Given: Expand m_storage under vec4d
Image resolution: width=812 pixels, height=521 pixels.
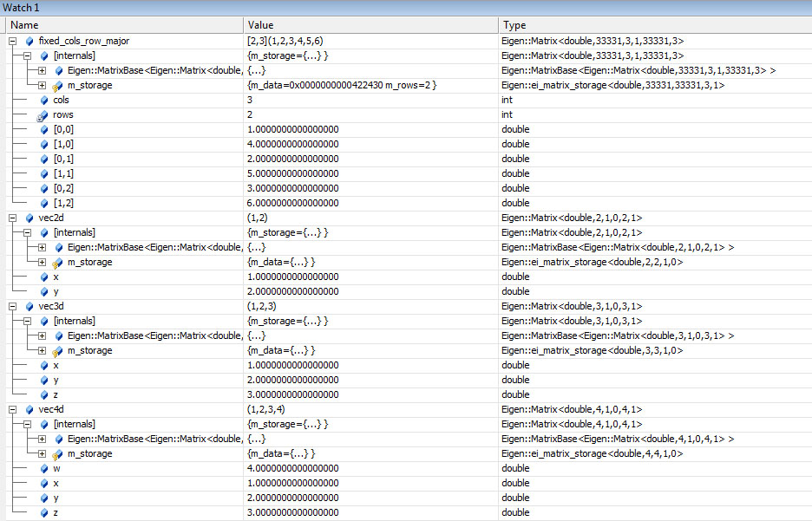Looking at the screenshot, I should pyautogui.click(x=43, y=453).
